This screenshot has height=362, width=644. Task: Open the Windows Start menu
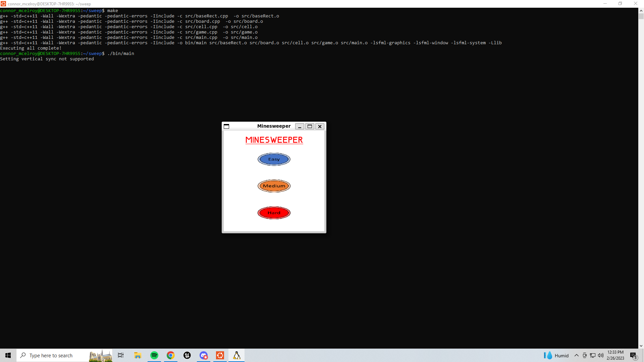coord(8,355)
